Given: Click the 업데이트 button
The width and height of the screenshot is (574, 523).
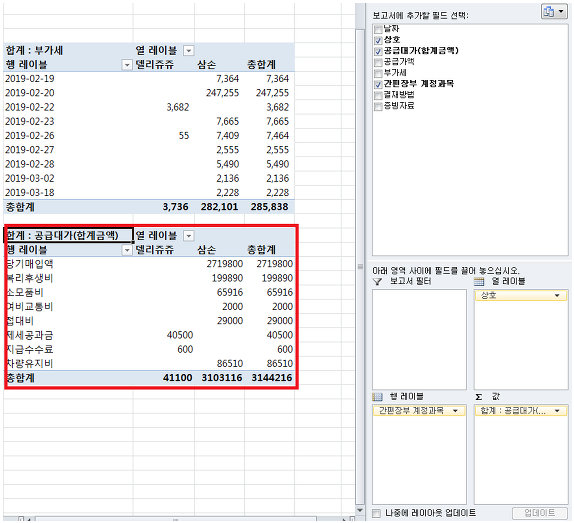Looking at the screenshot, I should pyautogui.click(x=540, y=513).
